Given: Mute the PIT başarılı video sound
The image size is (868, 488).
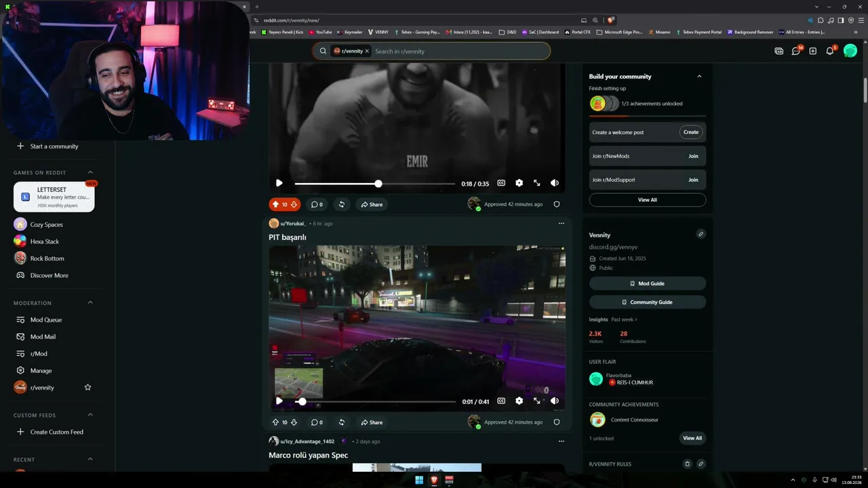Looking at the screenshot, I should click(554, 401).
